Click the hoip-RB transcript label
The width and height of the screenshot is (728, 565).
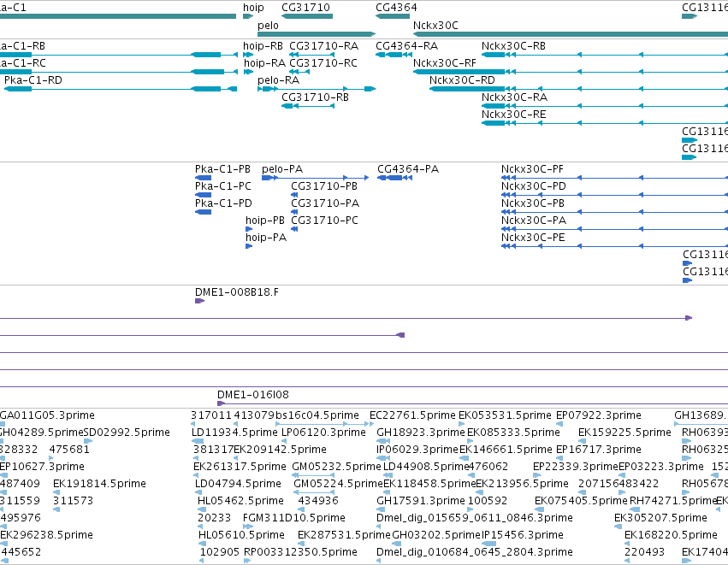(x=263, y=46)
